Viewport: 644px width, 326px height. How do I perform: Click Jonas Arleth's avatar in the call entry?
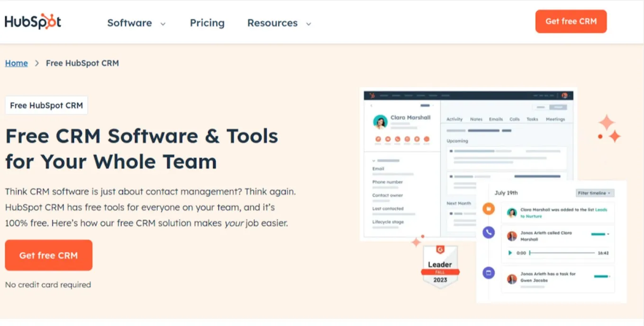(x=512, y=236)
